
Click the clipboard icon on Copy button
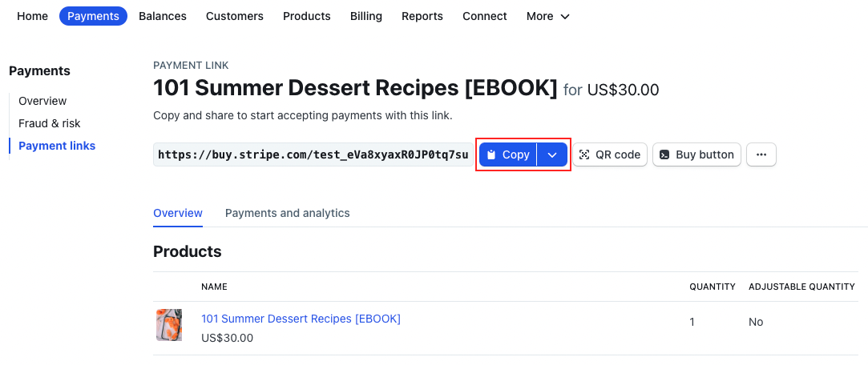492,154
